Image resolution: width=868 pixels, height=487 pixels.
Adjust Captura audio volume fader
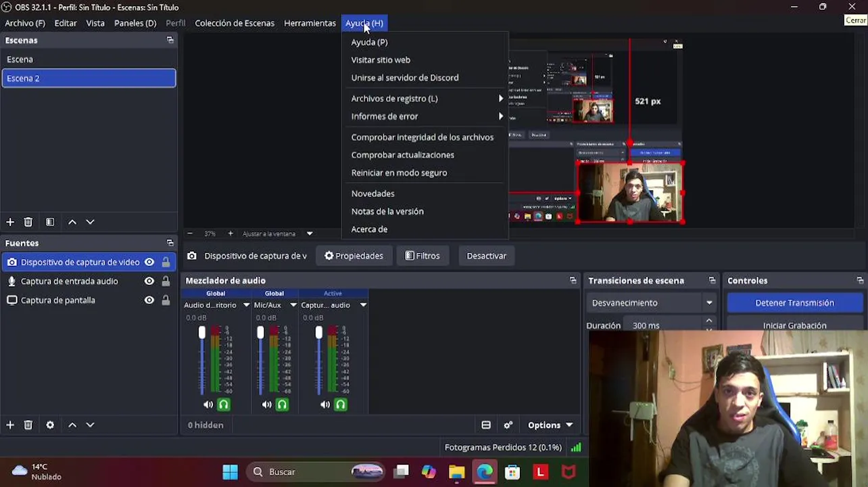pyautogui.click(x=318, y=332)
